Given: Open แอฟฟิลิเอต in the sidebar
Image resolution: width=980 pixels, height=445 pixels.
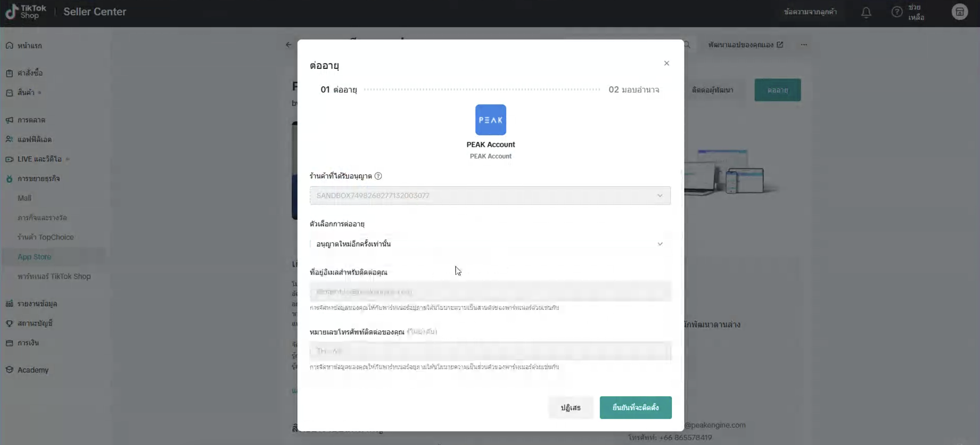Looking at the screenshot, I should (x=35, y=139).
